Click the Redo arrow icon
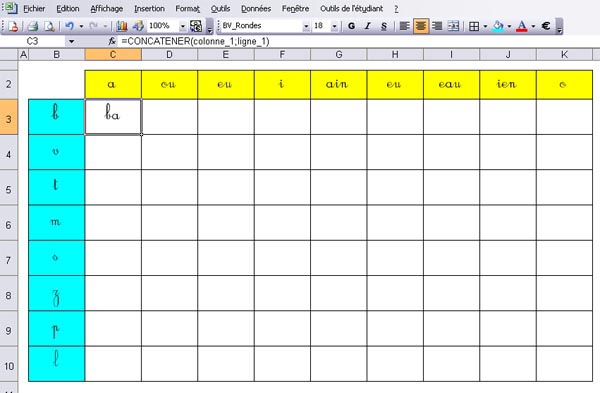 point(93,26)
